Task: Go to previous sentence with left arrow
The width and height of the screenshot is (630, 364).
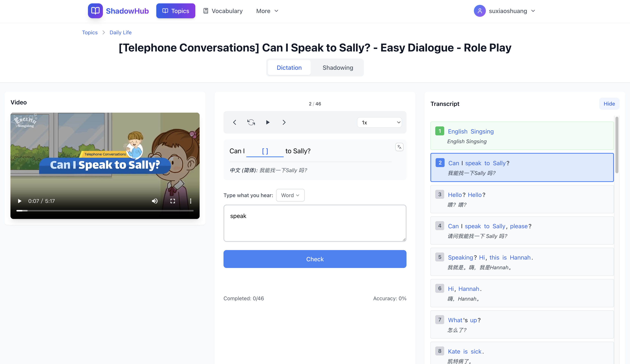Action: (x=235, y=122)
